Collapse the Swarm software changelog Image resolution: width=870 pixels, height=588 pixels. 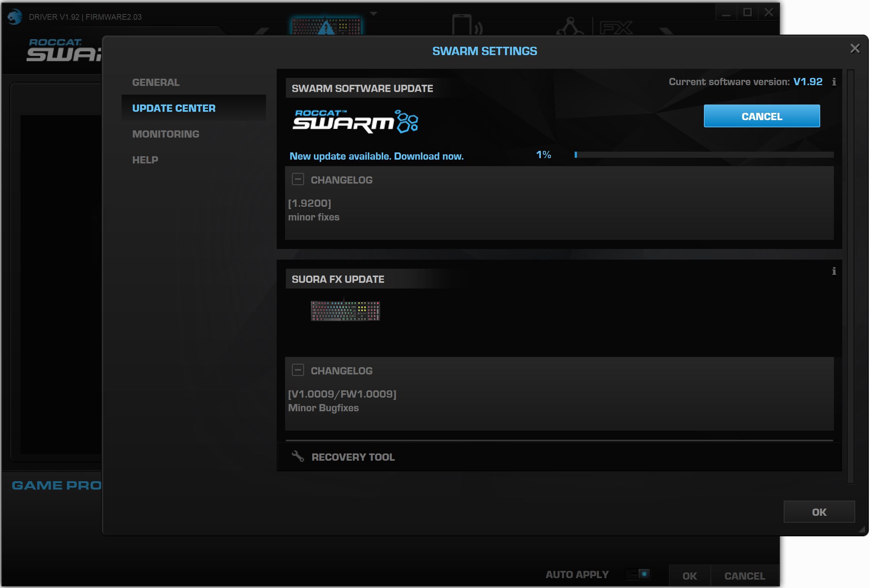pyautogui.click(x=298, y=179)
